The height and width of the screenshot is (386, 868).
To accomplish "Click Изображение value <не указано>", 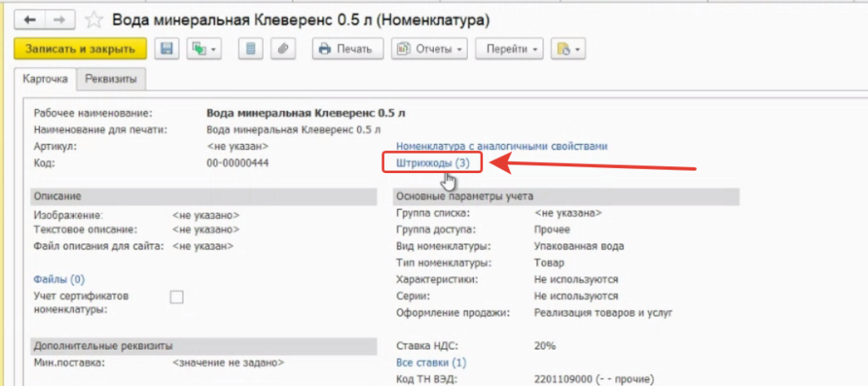I will pyautogui.click(x=206, y=215).
